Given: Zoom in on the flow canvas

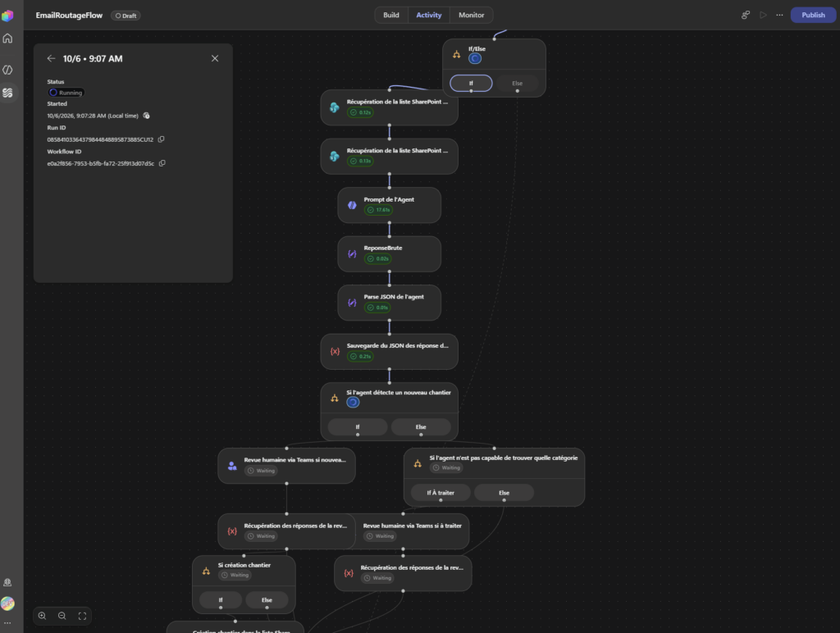Looking at the screenshot, I should click(43, 616).
